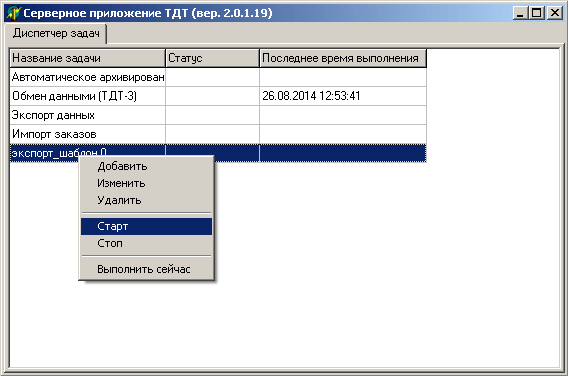Select the Обмен данными (ТДТ-3) row
The height and width of the screenshot is (376, 568).
218,96
